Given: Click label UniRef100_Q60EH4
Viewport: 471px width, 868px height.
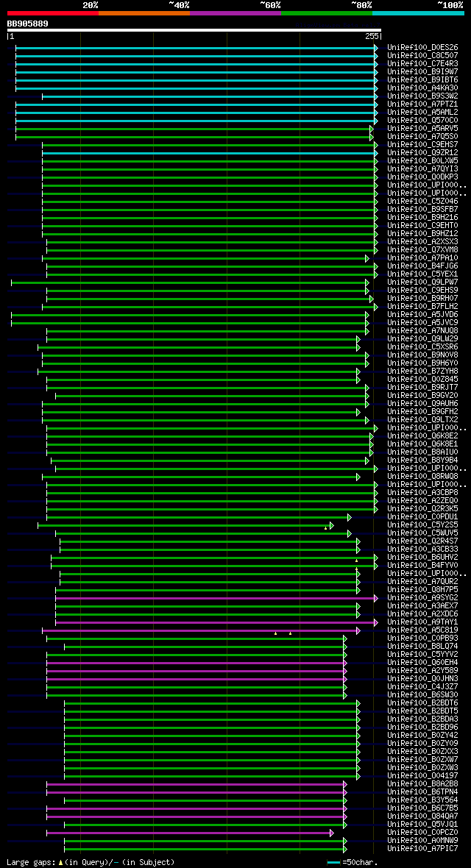Looking at the screenshot, I should click(x=422, y=663).
